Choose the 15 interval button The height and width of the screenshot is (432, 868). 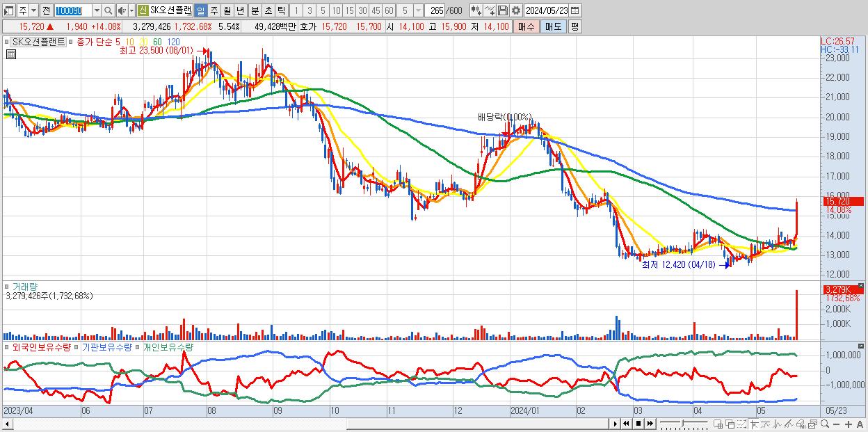(x=349, y=10)
